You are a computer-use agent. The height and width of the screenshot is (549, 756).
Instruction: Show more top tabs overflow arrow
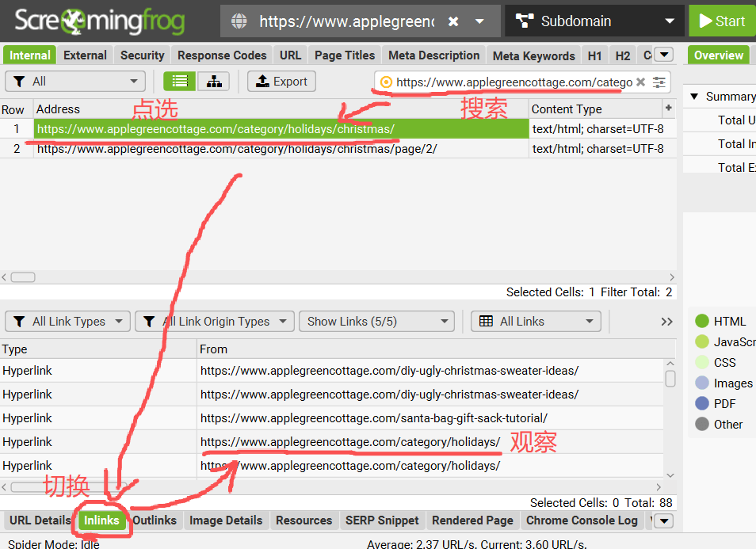pyautogui.click(x=664, y=55)
